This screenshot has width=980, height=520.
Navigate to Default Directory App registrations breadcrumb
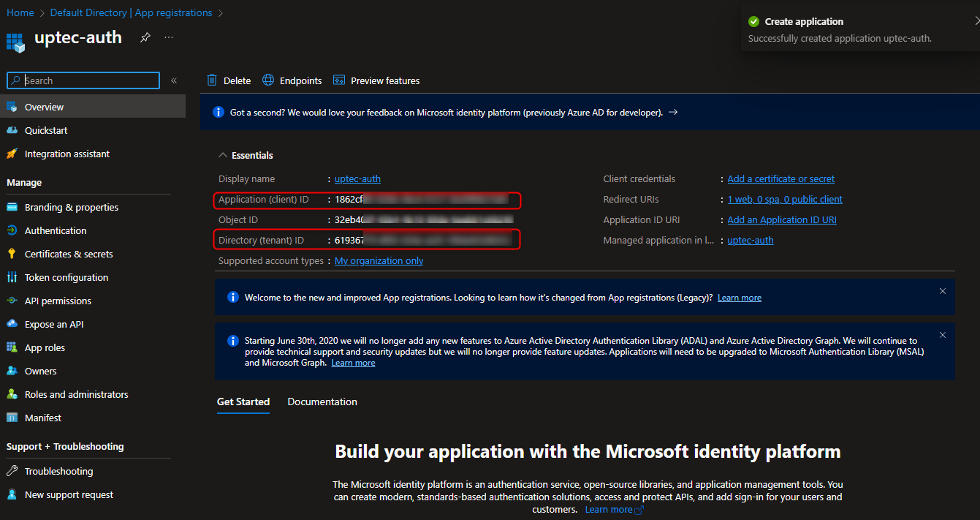(x=131, y=12)
